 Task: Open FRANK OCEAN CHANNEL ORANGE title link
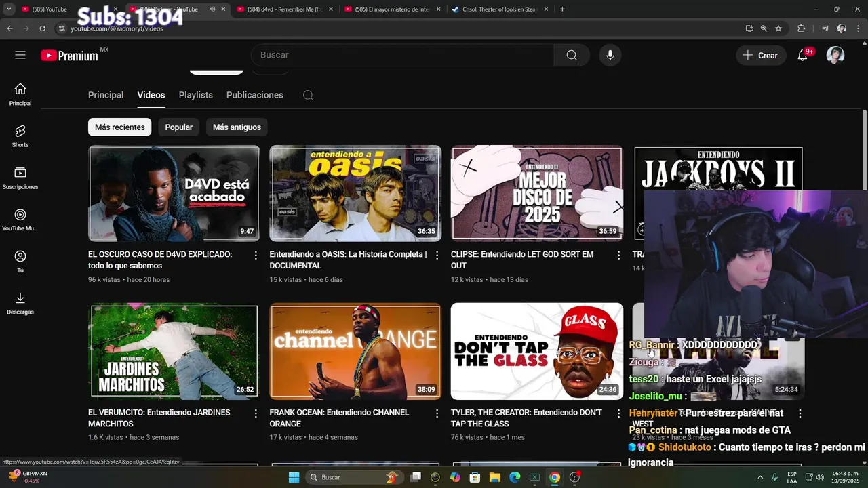(x=339, y=418)
